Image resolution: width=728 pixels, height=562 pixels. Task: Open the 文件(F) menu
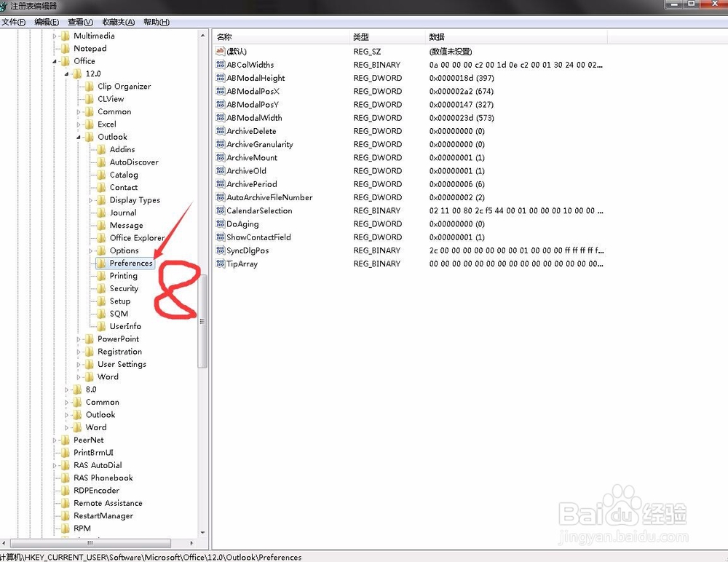click(x=14, y=23)
